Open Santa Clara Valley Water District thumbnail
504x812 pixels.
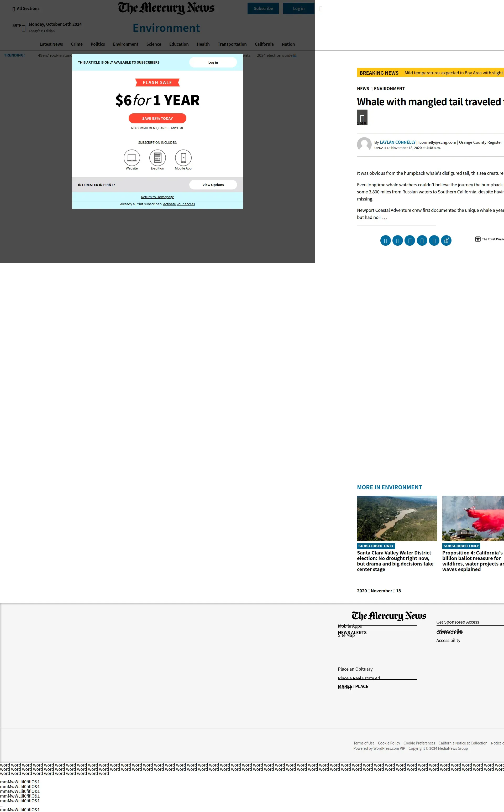397,518
